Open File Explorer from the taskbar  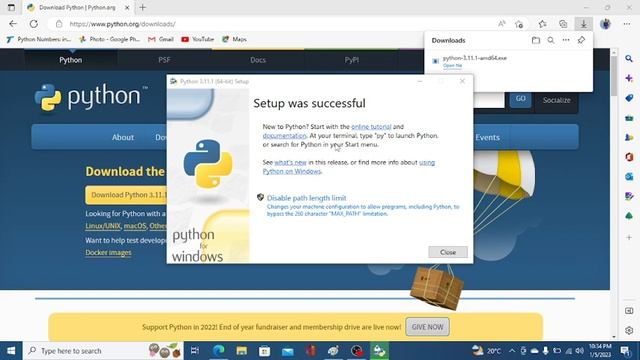coord(242,351)
